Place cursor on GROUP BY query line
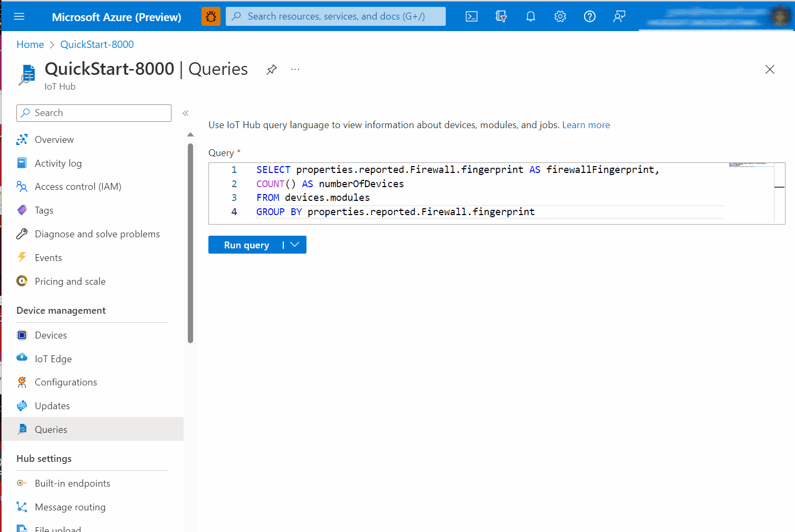The width and height of the screenshot is (795, 532). click(x=396, y=211)
